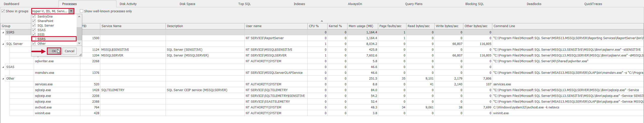644x123 pixels.
Task: Sort by Read bytes/sec column
Action: click(x=420, y=26)
